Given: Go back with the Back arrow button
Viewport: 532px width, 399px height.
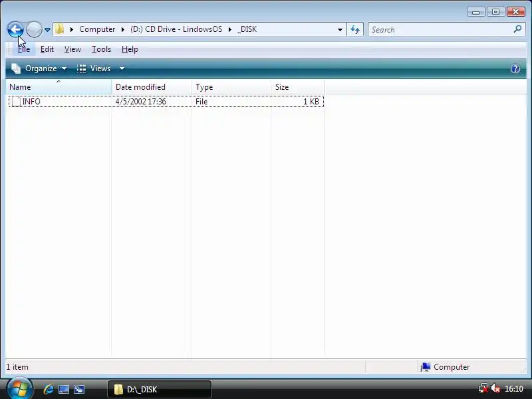Looking at the screenshot, I should click(15, 29).
